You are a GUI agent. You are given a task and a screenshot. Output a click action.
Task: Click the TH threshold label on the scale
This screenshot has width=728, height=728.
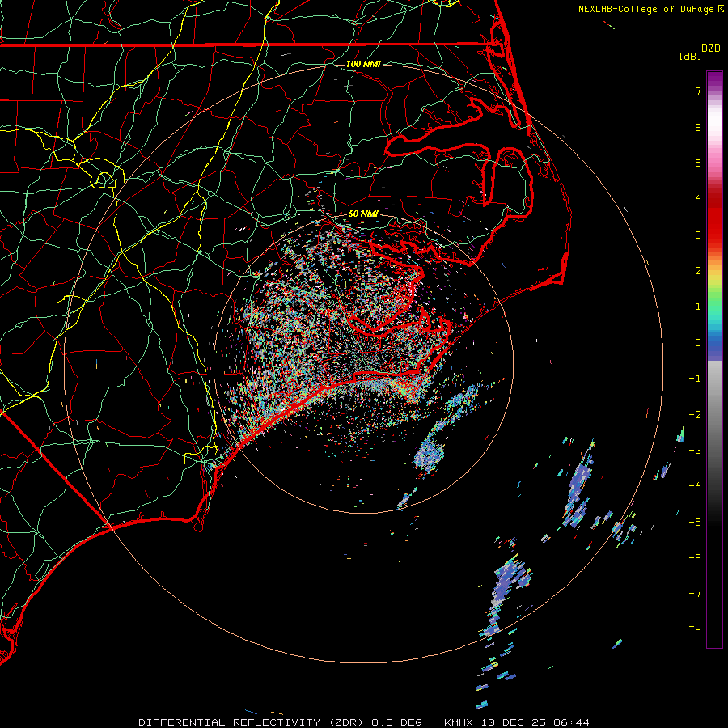tap(695, 630)
